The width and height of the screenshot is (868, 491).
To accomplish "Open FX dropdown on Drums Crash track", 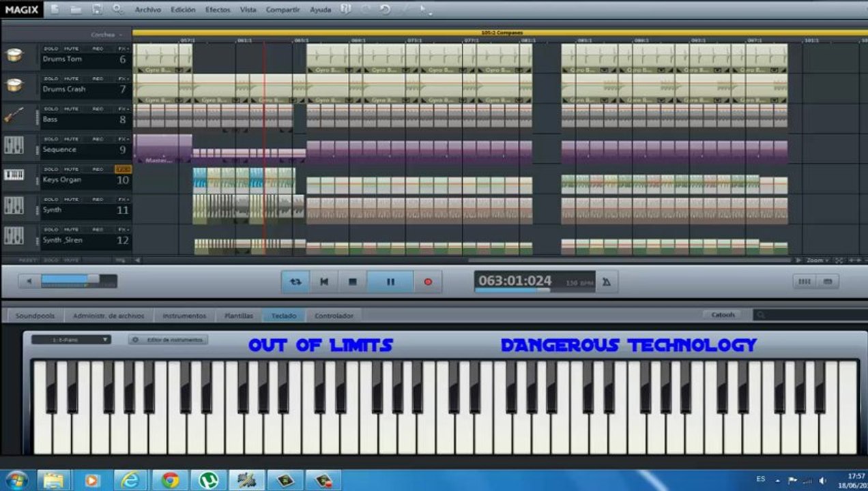I will tap(122, 79).
